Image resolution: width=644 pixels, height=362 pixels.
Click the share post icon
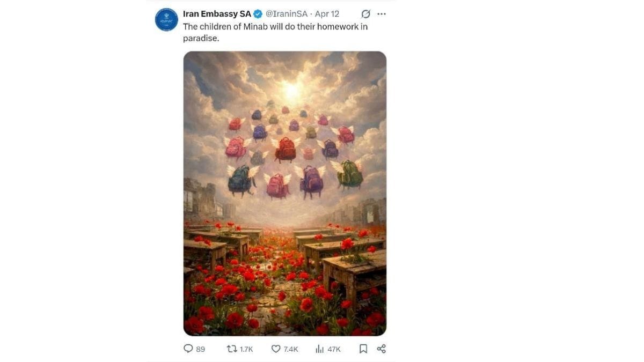pos(381,349)
